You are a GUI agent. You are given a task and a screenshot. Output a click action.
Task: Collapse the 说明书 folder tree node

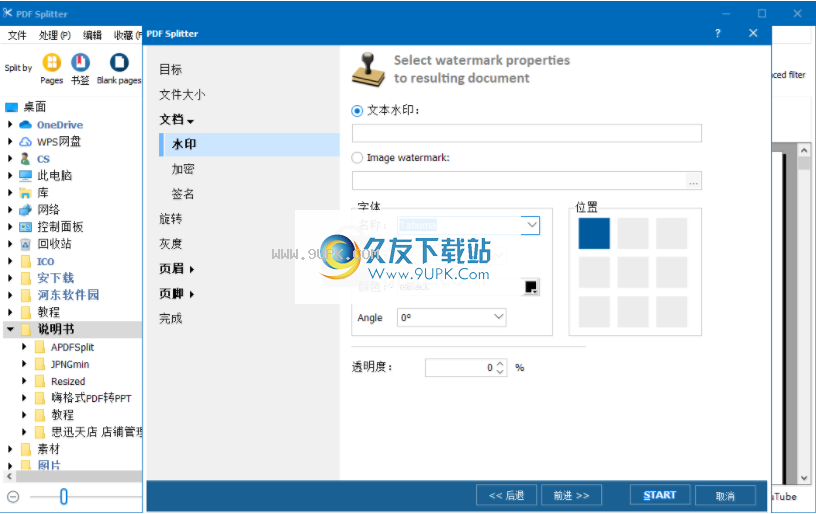coord(10,329)
